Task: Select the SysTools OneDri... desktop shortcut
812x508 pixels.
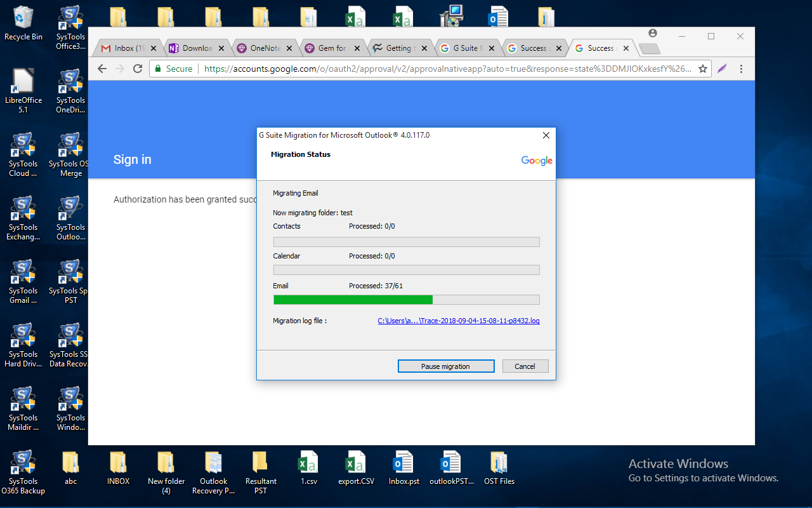Action: coord(70,91)
